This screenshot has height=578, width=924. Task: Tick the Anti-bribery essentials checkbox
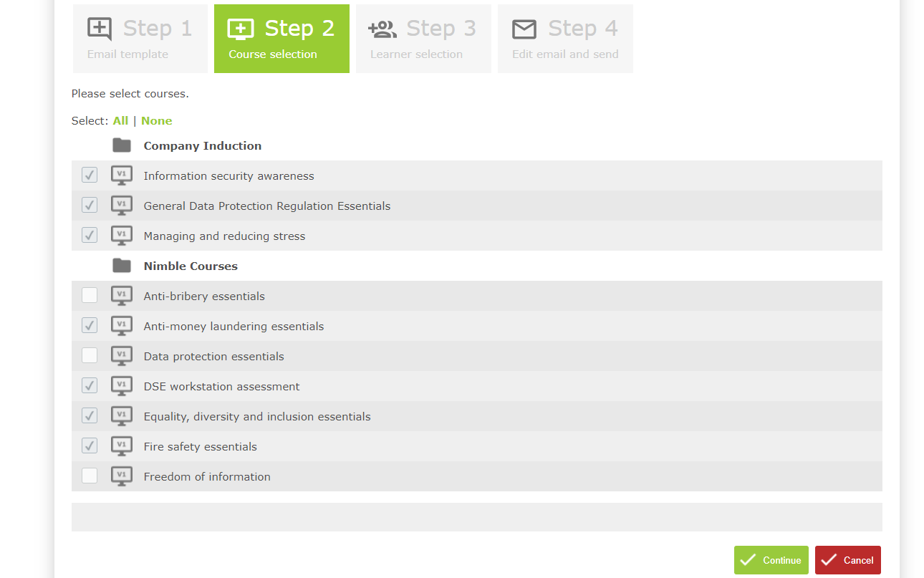tap(90, 295)
